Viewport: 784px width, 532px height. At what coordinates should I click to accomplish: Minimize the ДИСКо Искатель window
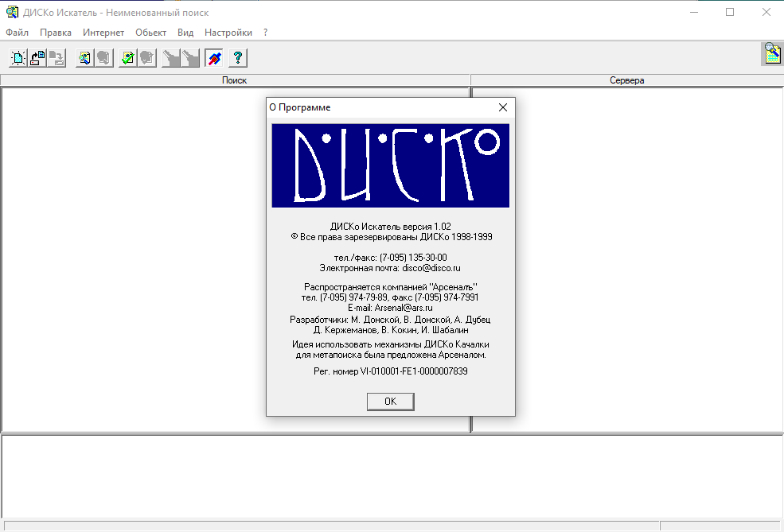694,12
